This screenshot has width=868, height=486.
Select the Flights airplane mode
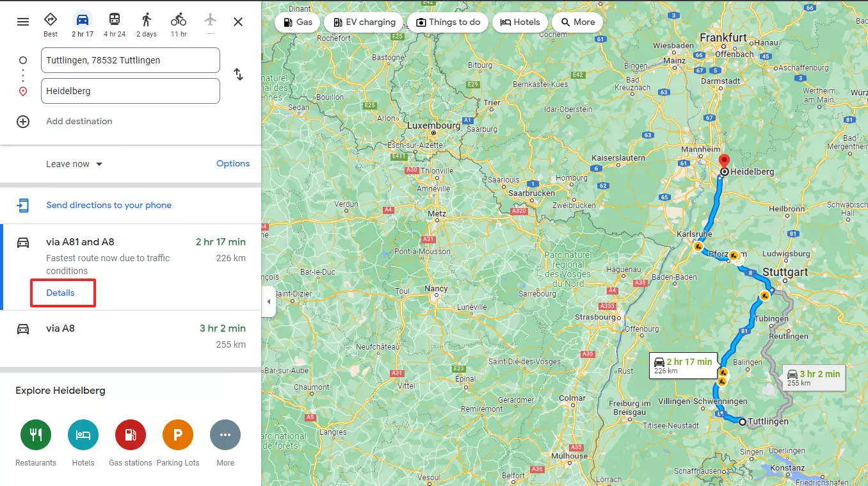click(x=211, y=24)
